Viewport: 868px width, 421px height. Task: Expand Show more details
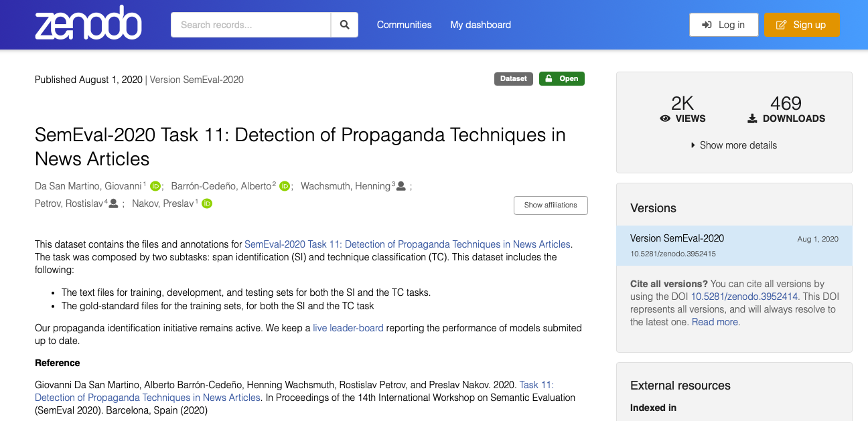(734, 145)
